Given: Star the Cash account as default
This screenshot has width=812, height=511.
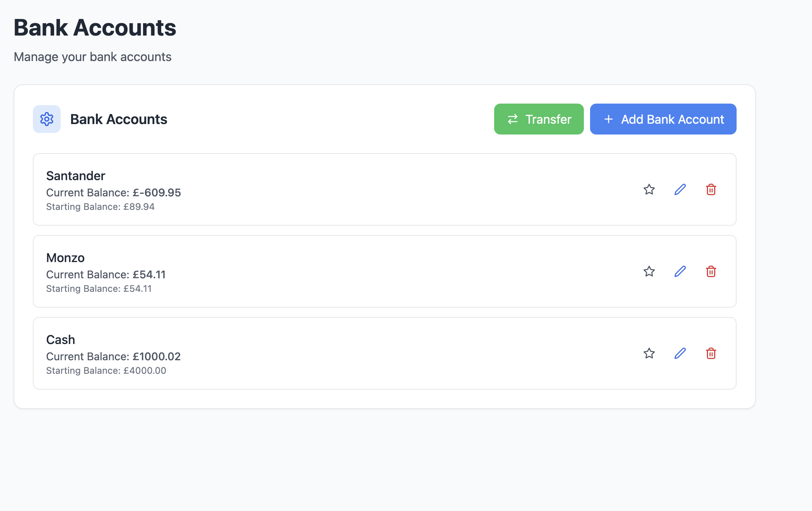Looking at the screenshot, I should click(649, 353).
